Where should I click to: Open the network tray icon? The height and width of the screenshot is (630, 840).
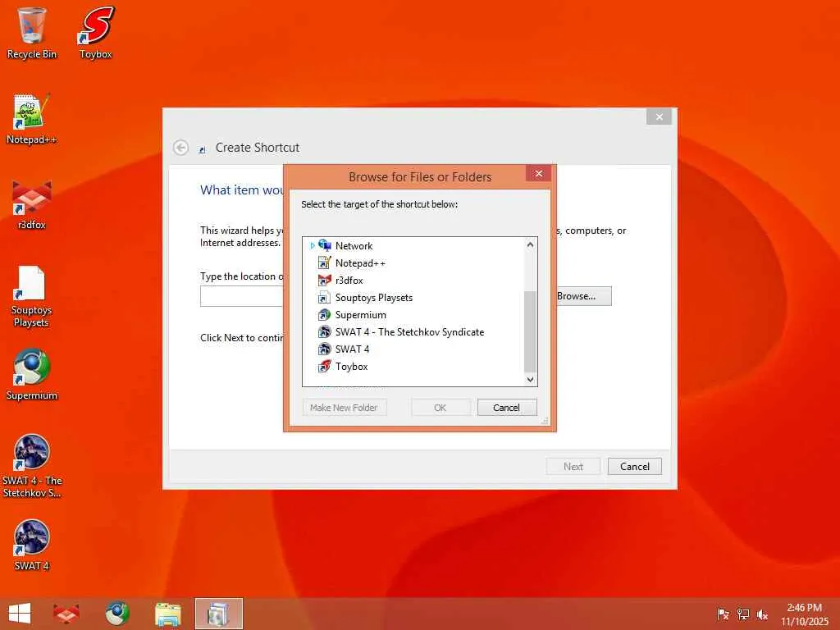click(x=743, y=614)
